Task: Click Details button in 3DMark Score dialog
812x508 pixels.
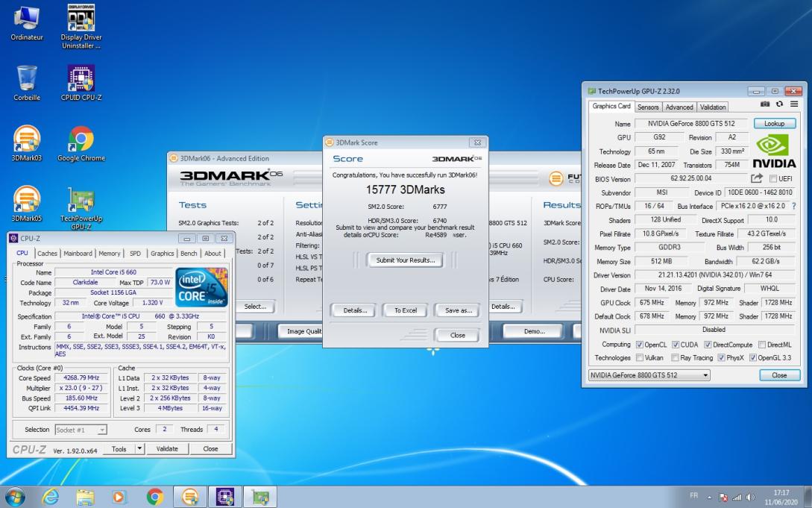Action: [355, 310]
